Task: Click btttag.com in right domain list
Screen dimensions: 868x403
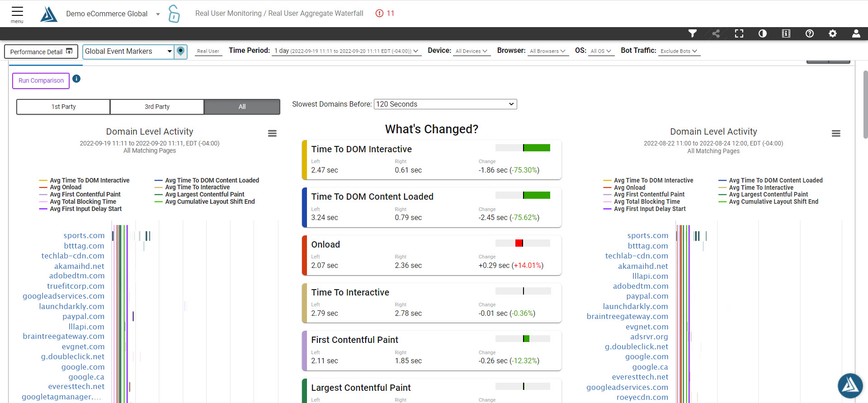Action: (x=648, y=246)
